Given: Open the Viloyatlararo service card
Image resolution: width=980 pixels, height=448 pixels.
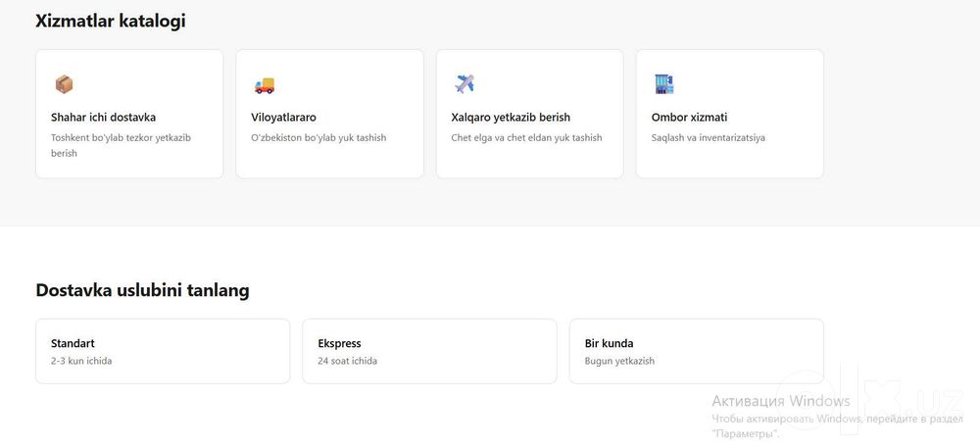Looking at the screenshot, I should (329, 114).
